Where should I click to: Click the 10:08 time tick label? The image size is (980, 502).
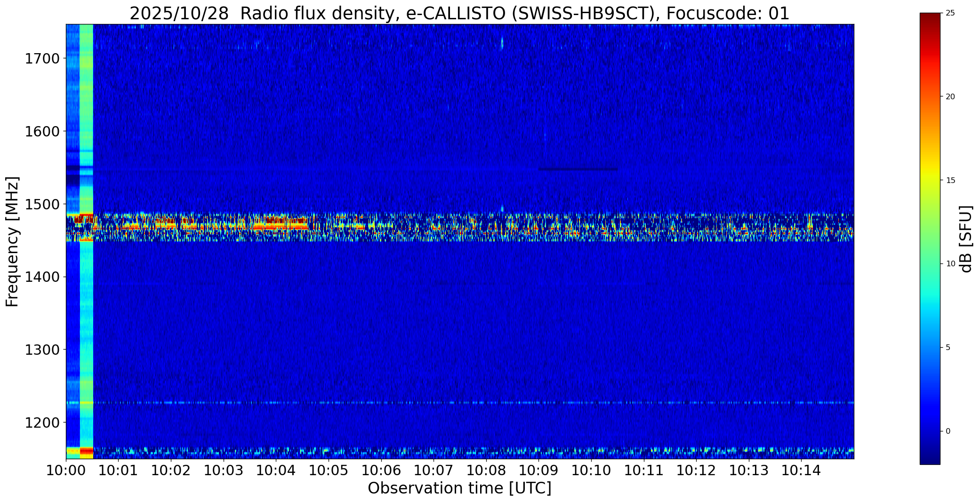486,470
